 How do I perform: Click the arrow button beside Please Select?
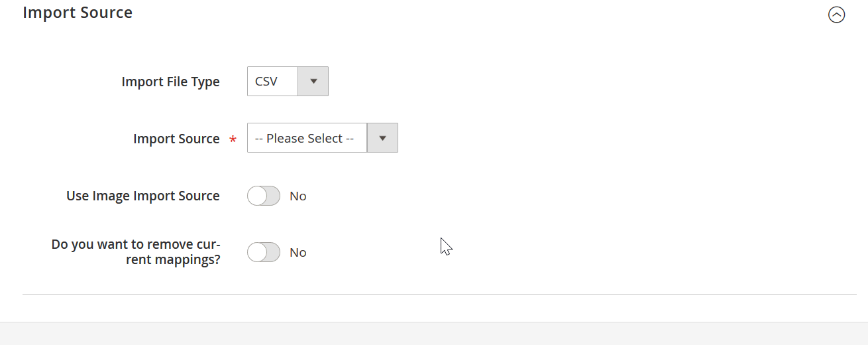pyautogui.click(x=382, y=138)
